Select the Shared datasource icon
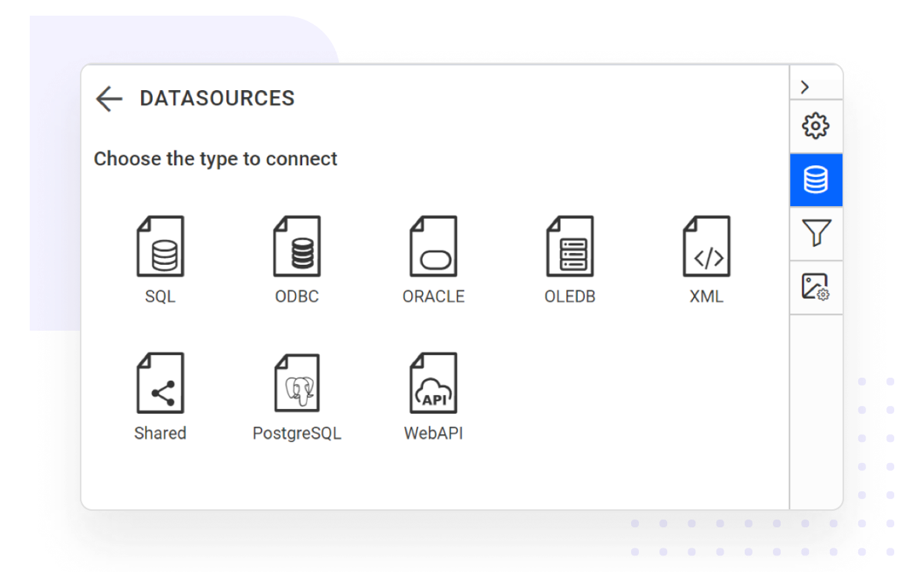The width and height of the screenshot is (924, 572). (161, 383)
